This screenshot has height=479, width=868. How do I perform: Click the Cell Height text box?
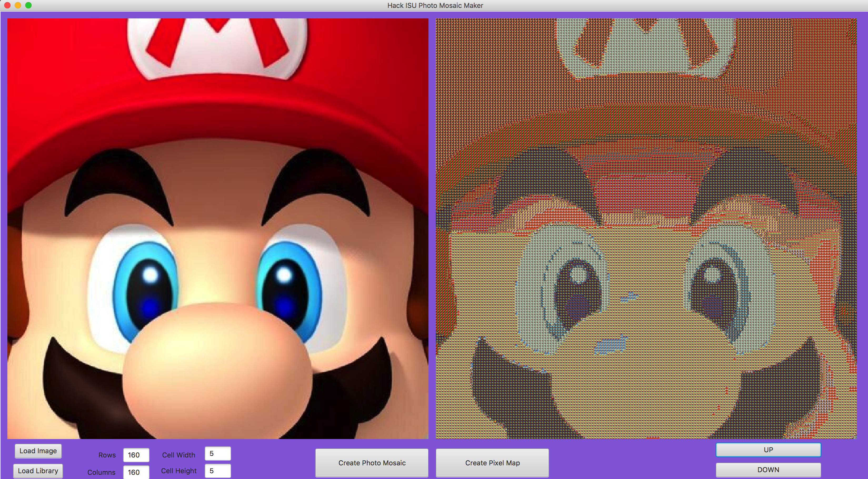point(218,471)
